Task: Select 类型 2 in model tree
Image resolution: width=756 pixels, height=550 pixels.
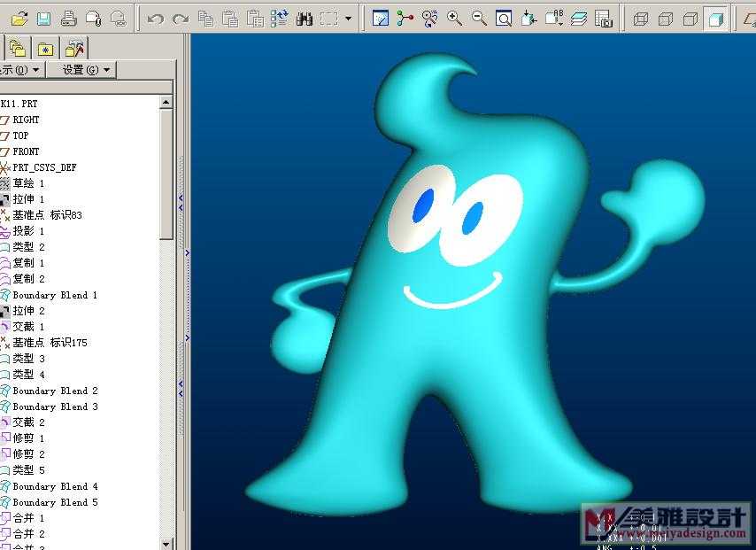Action: 28,247
